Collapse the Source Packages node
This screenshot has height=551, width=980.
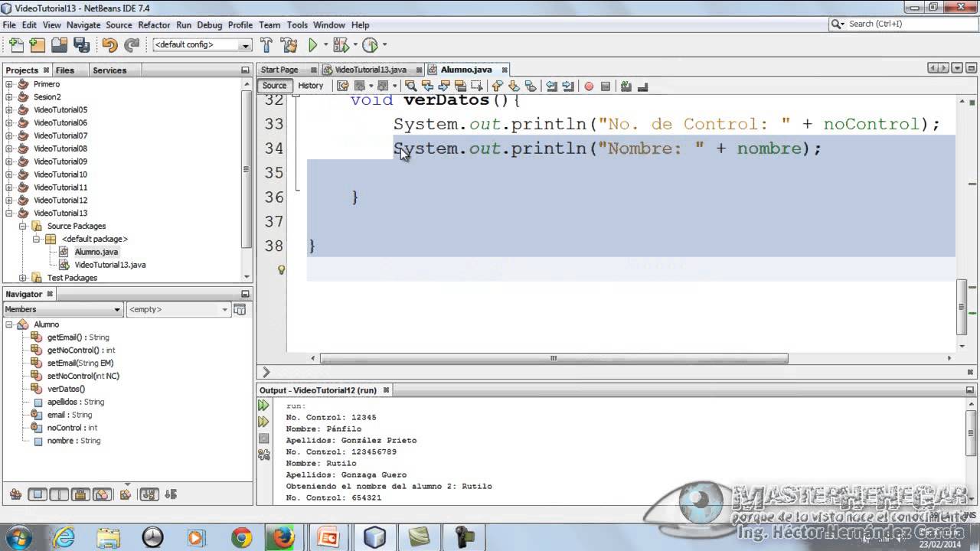(22, 226)
